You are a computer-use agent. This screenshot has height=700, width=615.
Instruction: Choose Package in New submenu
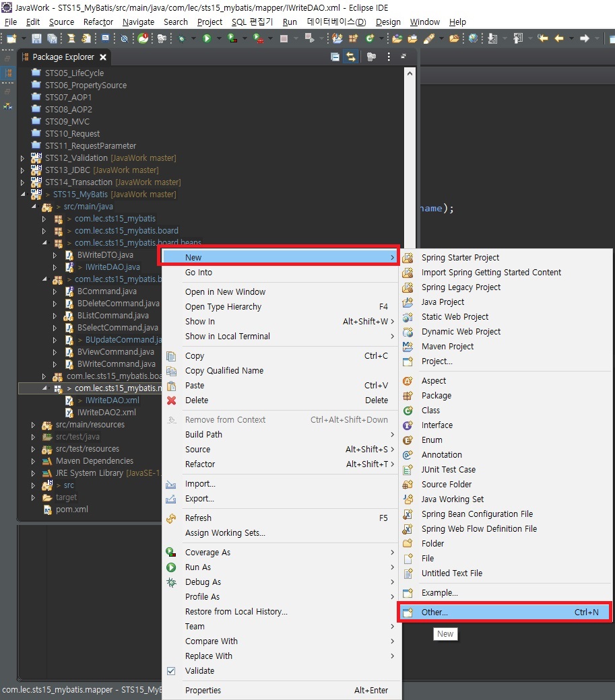(505, 396)
